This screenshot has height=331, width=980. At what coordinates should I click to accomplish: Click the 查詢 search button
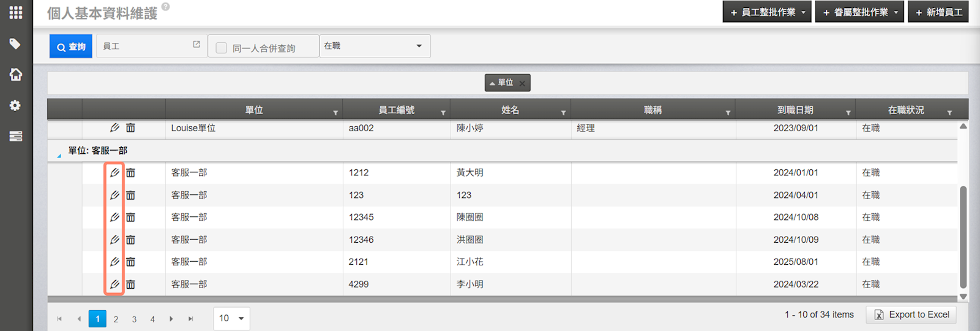tap(71, 47)
